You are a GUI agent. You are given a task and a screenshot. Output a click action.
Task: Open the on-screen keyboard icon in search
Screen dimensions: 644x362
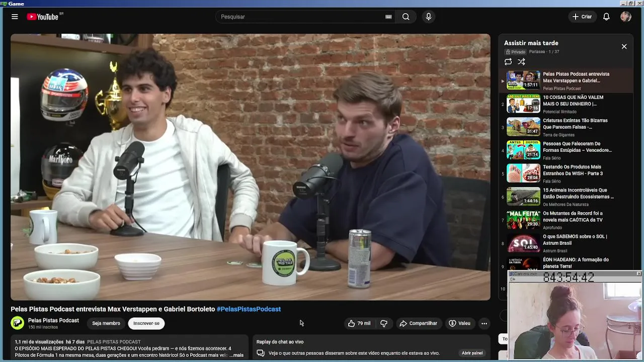pyautogui.click(x=388, y=17)
